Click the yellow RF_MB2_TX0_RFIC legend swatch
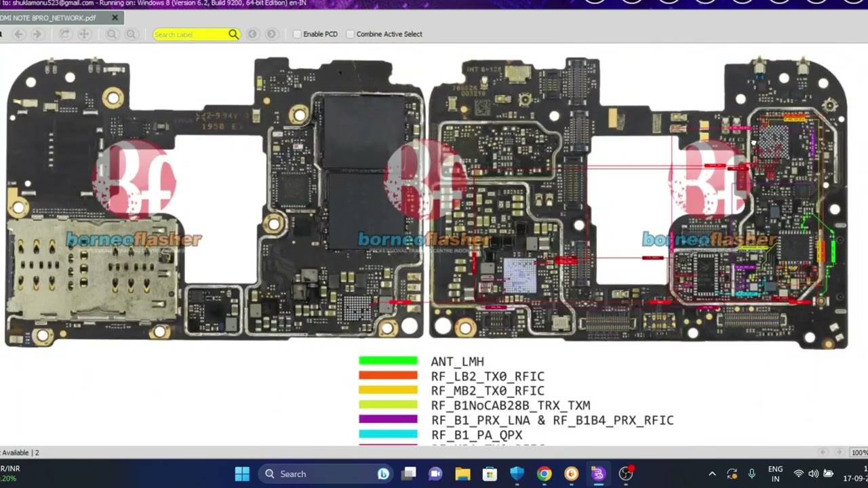 pos(388,390)
